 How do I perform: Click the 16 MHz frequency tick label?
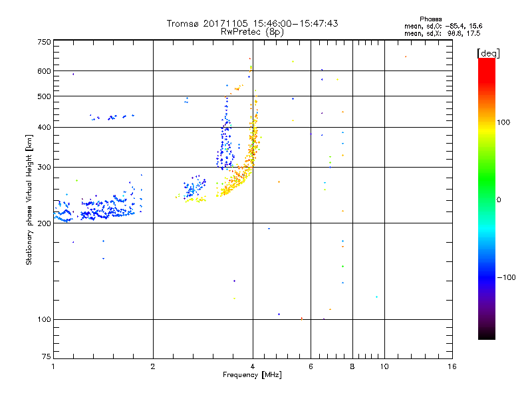(452, 366)
